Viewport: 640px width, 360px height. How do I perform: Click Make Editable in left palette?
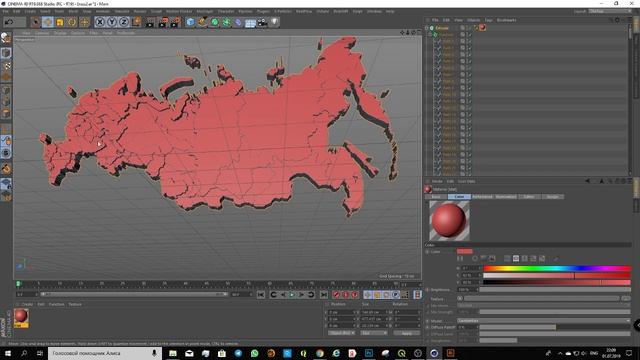tap(6, 38)
